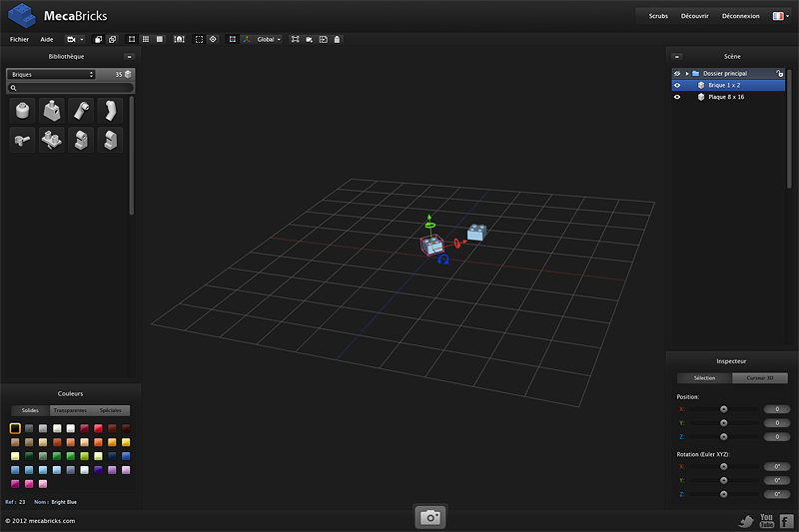Open the Twitter icon link

click(x=745, y=520)
